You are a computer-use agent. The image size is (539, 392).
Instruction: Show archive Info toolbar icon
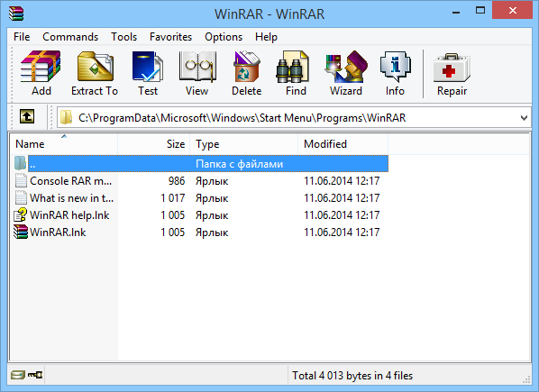(395, 67)
